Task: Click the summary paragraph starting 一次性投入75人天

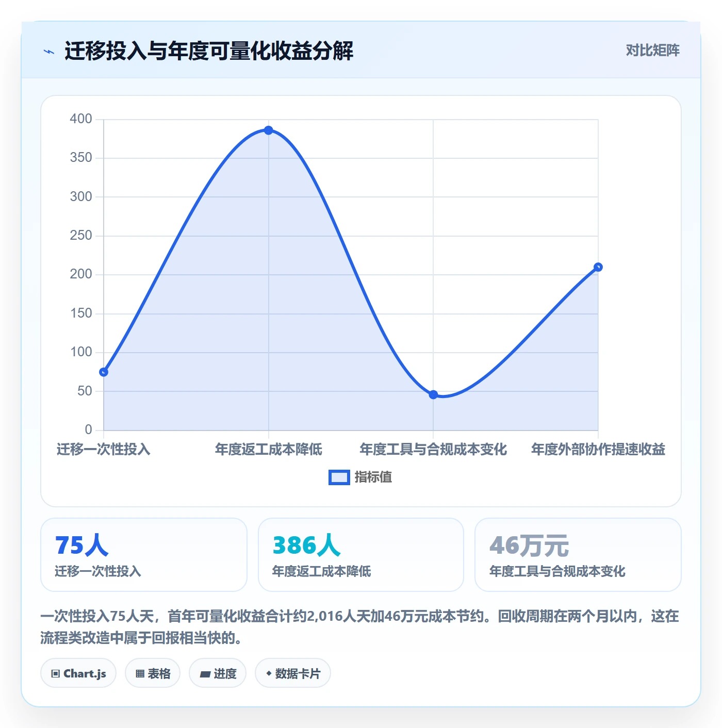Action: [360, 627]
